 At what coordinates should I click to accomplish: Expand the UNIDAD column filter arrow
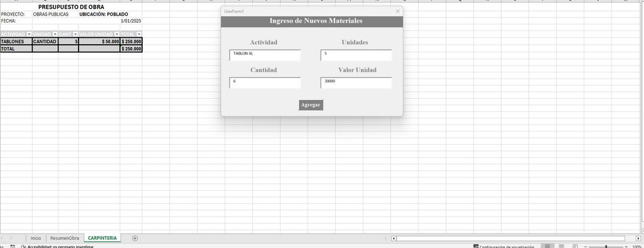tap(55, 34)
